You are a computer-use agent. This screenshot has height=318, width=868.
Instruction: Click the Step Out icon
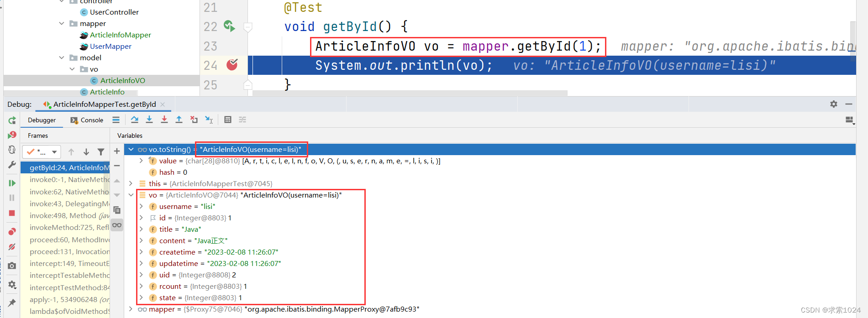pos(179,120)
